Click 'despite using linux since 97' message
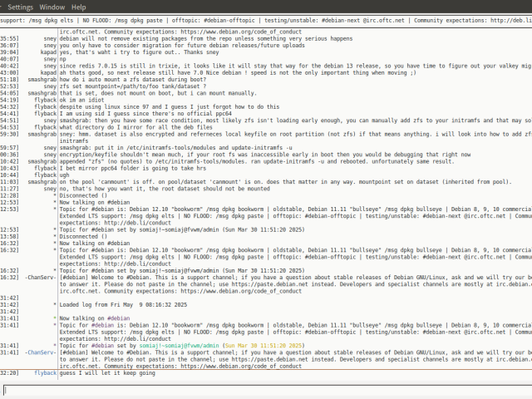 [x=170, y=107]
